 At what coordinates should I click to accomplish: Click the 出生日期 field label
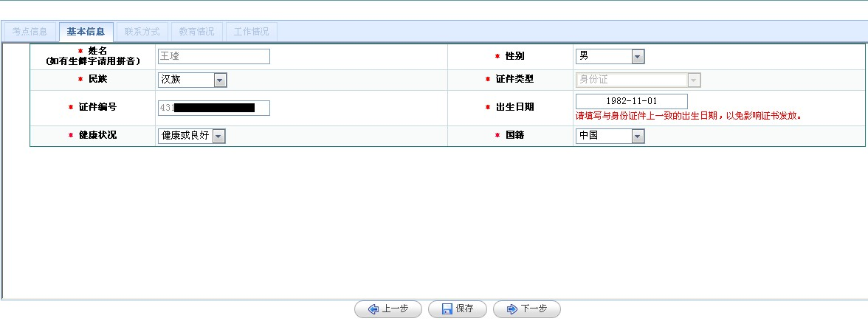514,107
